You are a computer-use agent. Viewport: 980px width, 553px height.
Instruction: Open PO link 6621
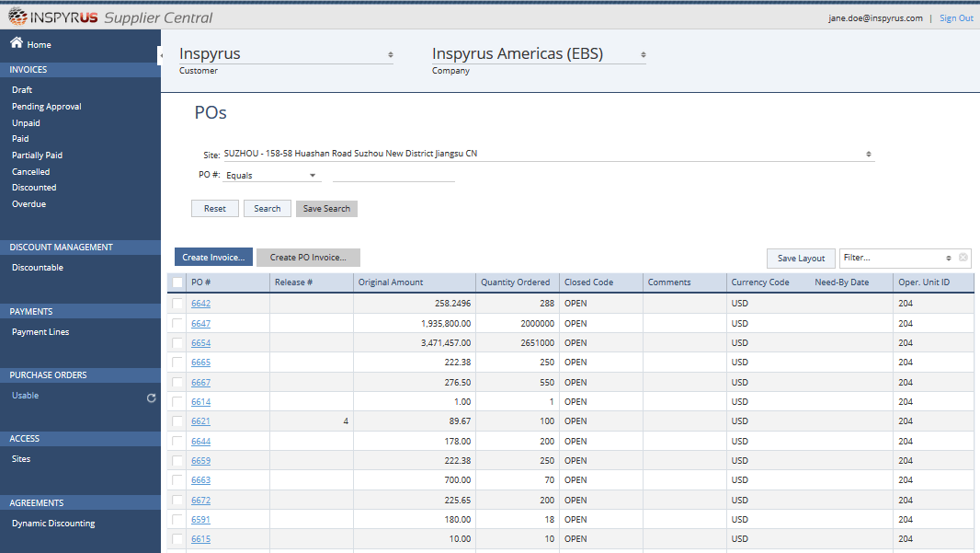[x=200, y=421]
